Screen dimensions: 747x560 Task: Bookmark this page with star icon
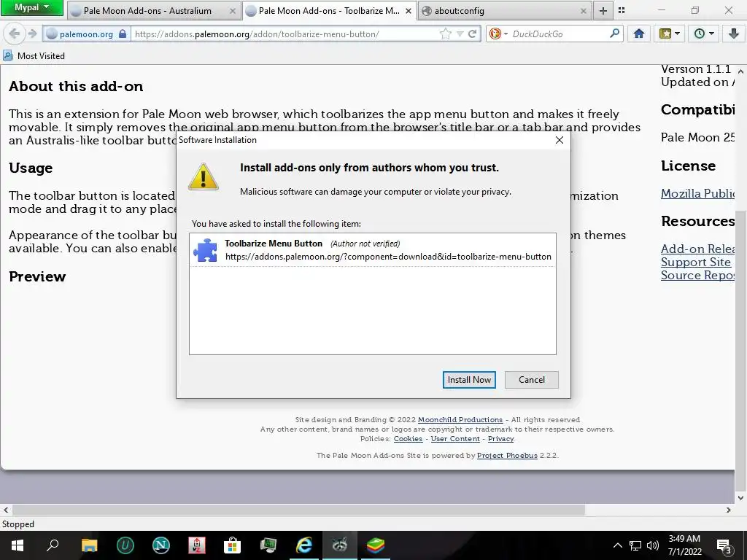tap(446, 34)
